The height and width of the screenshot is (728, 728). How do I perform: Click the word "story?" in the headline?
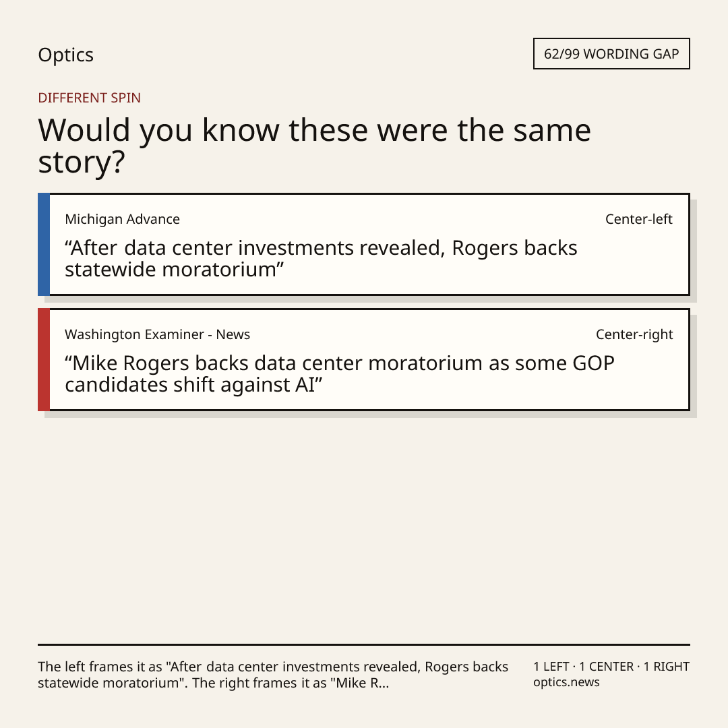82,162
